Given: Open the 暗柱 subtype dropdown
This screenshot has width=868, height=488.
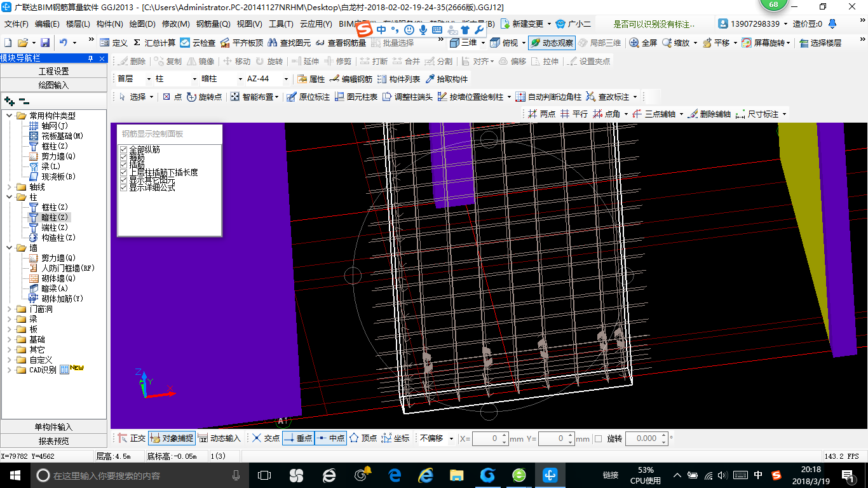Looking at the screenshot, I should 240,79.
